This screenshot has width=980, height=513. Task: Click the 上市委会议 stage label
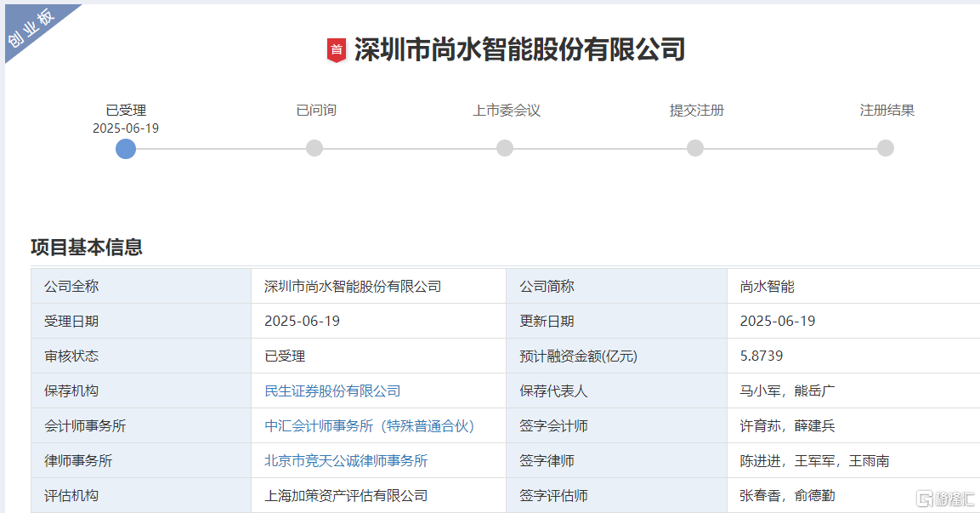(507, 111)
